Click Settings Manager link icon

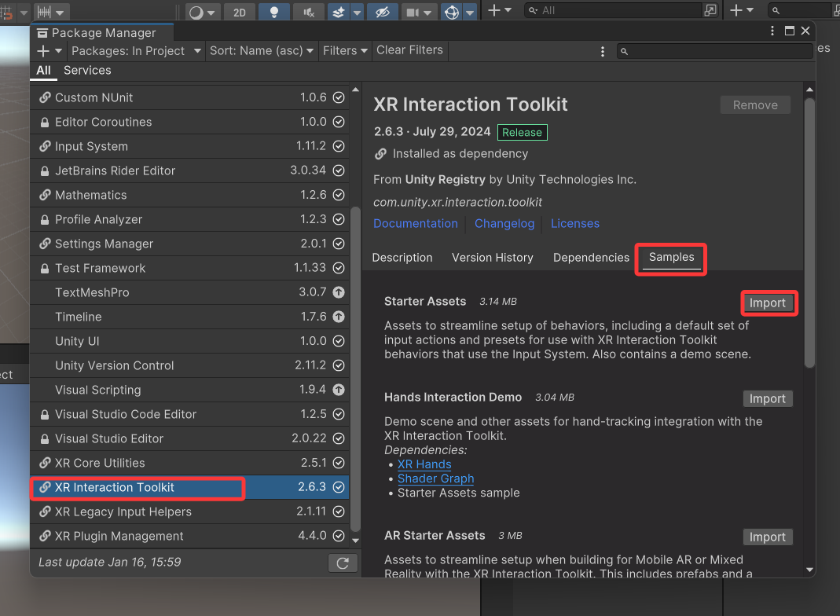[x=45, y=244]
